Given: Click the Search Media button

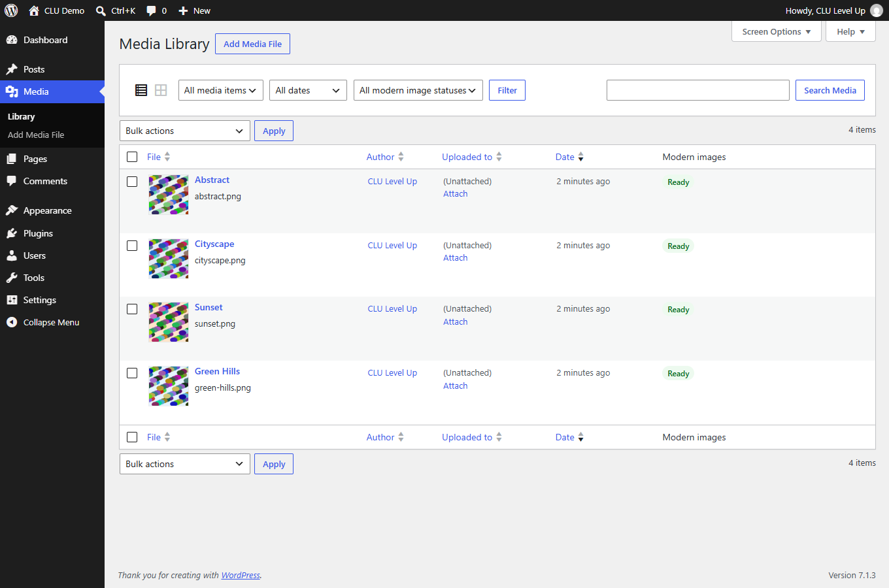Looking at the screenshot, I should [x=830, y=90].
